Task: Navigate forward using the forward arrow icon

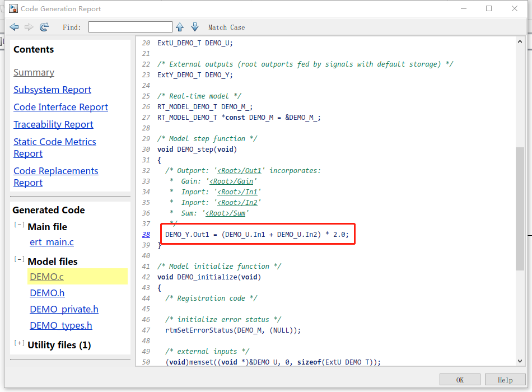Action: coord(29,27)
